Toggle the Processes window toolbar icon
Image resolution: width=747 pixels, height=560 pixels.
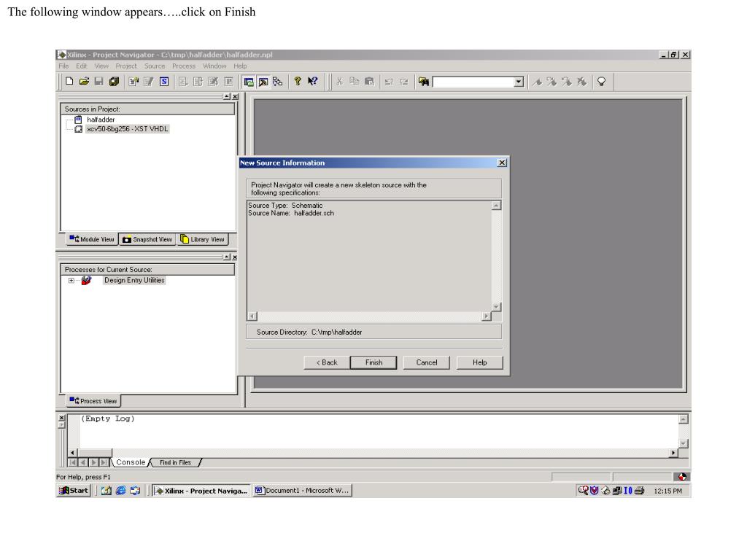263,82
